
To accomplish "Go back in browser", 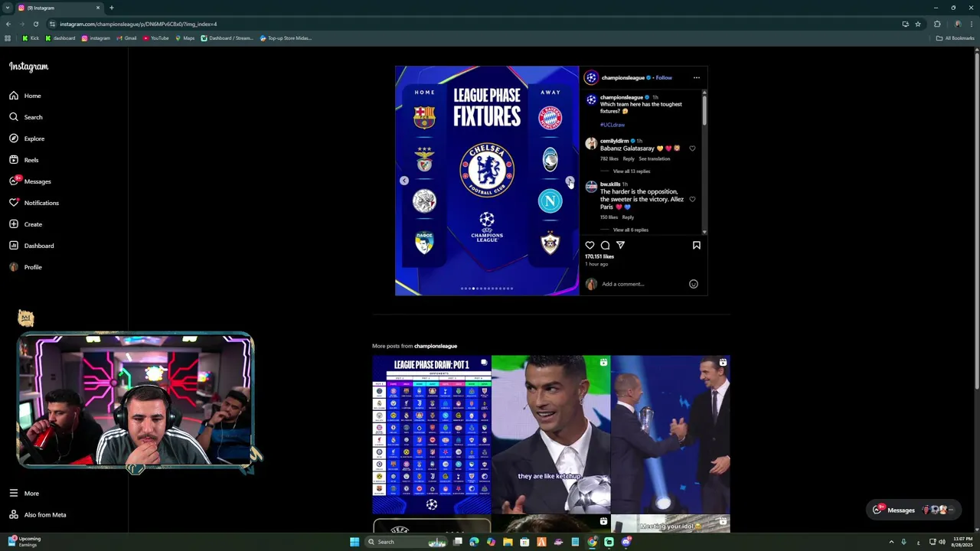I will point(8,24).
